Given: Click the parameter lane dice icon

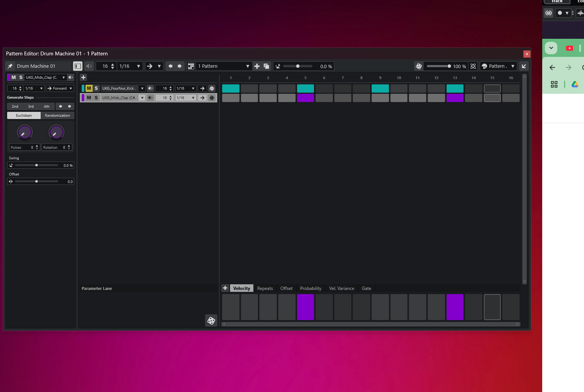Looking at the screenshot, I should click(x=211, y=320).
